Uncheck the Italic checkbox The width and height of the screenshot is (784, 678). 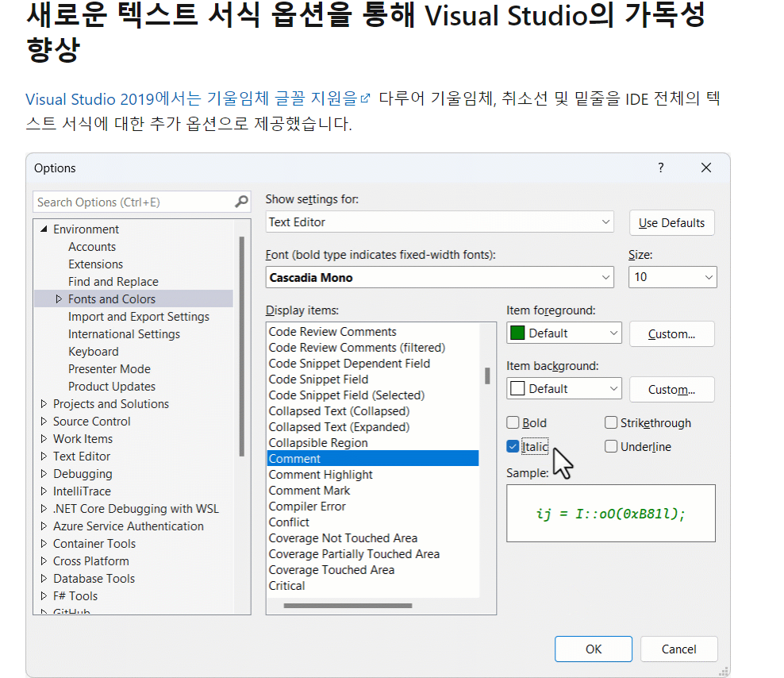[x=513, y=446]
